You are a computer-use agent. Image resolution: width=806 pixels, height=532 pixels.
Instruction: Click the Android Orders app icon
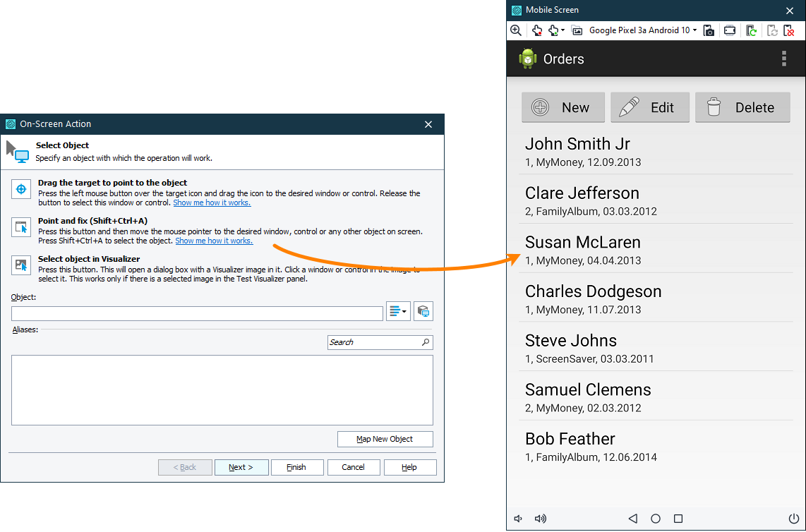(528, 59)
